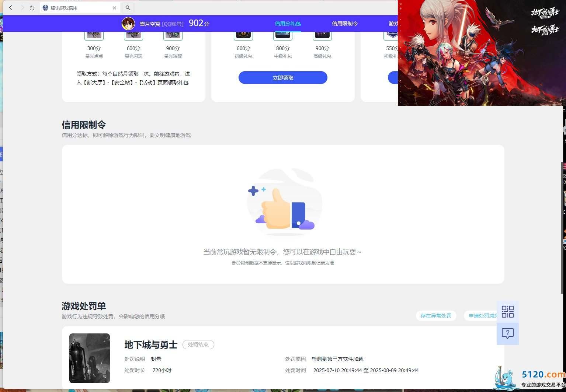Click the 立即领取 button
Image resolution: width=566 pixels, height=392 pixels.
283,78
